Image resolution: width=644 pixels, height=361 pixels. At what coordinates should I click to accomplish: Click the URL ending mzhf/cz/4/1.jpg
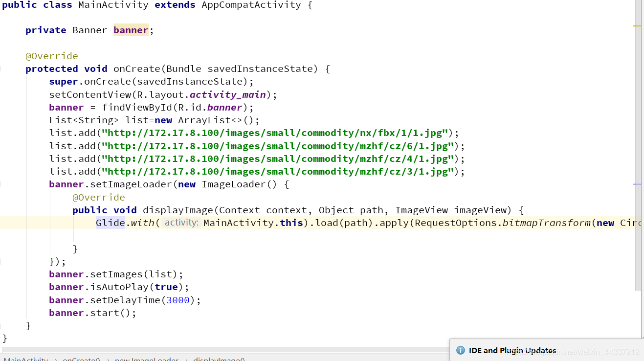(278, 159)
